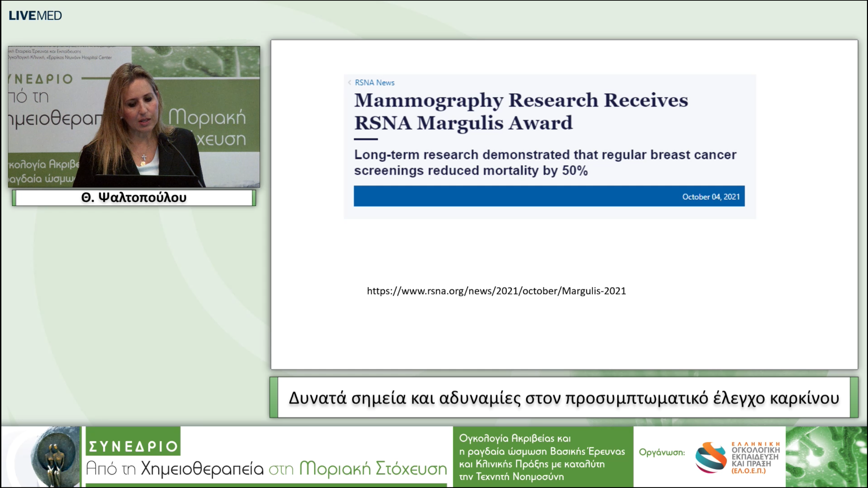Click the Οργάνωση label
This screenshot has width=868, height=488.
point(662,452)
